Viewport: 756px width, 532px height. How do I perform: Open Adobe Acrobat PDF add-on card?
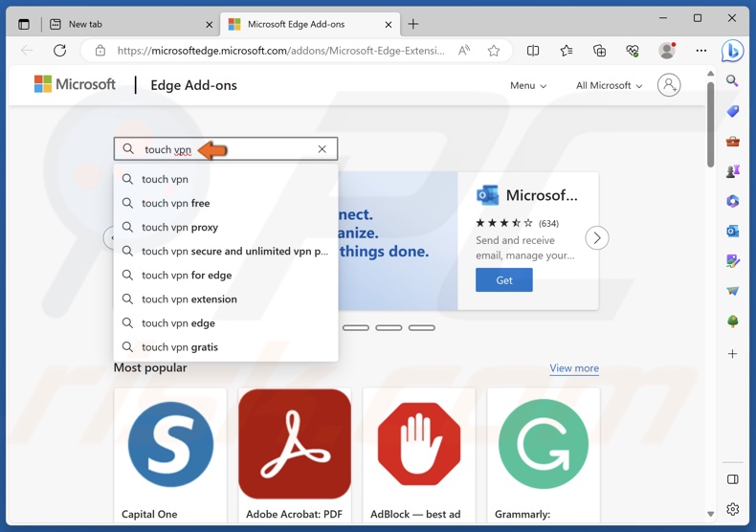295,454
